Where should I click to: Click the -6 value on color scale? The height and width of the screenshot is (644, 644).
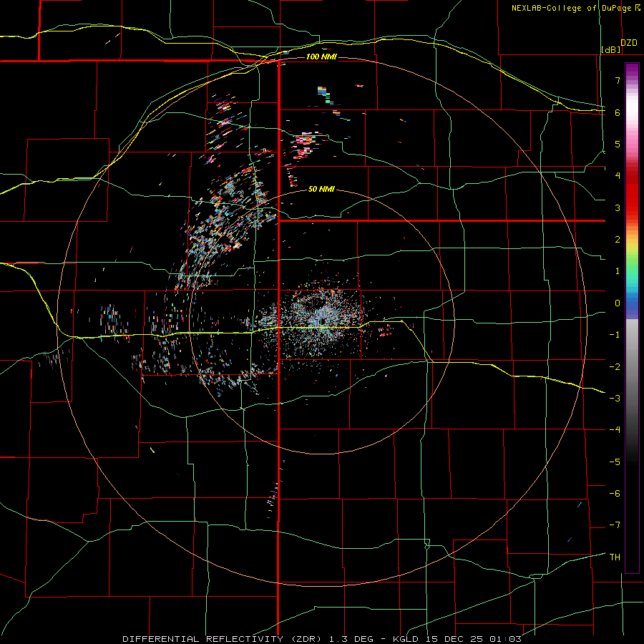tap(615, 494)
